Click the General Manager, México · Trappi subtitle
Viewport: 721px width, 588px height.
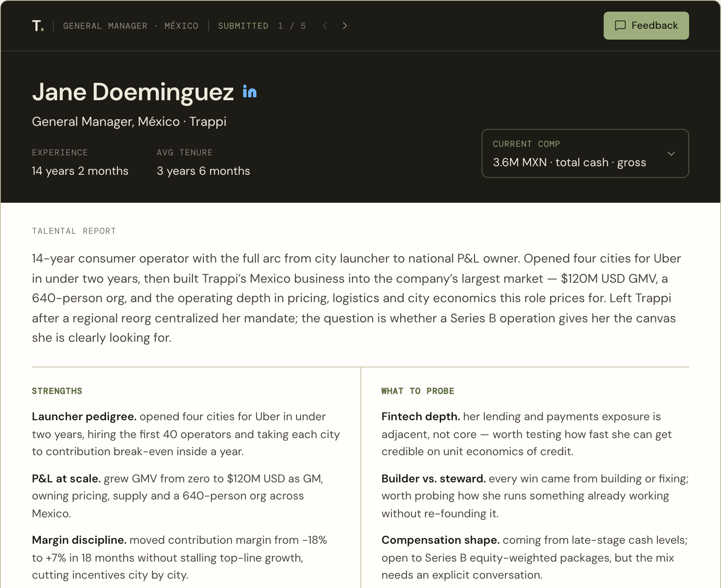[x=129, y=122]
